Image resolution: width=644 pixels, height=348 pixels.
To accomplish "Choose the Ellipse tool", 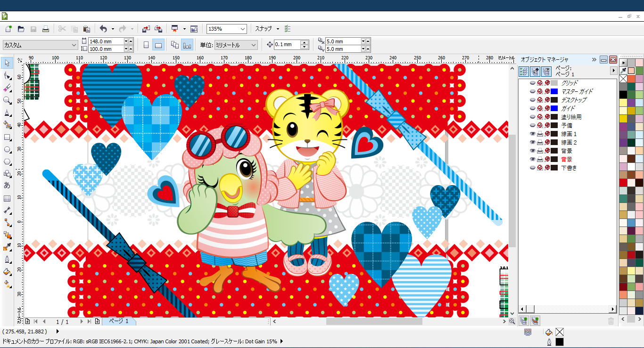I will coord(7,150).
